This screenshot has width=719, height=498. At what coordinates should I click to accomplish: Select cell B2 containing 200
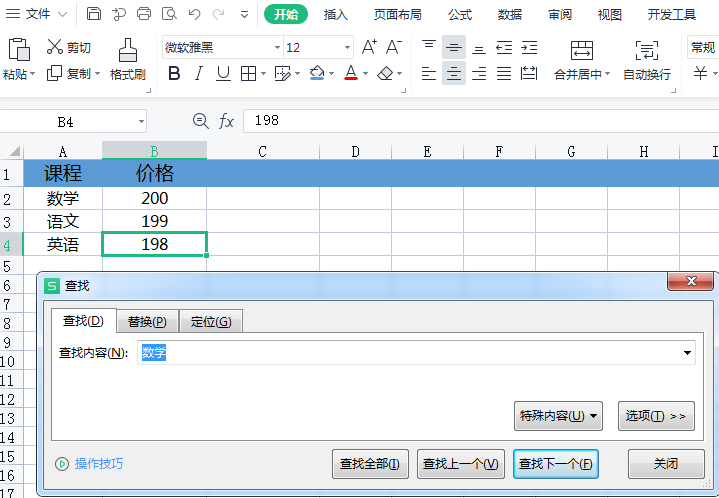tap(155, 198)
